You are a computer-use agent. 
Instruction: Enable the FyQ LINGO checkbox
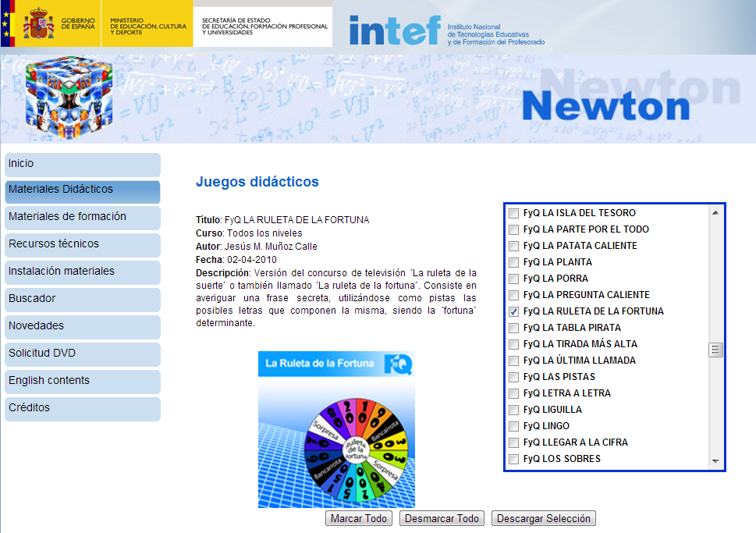(x=514, y=426)
